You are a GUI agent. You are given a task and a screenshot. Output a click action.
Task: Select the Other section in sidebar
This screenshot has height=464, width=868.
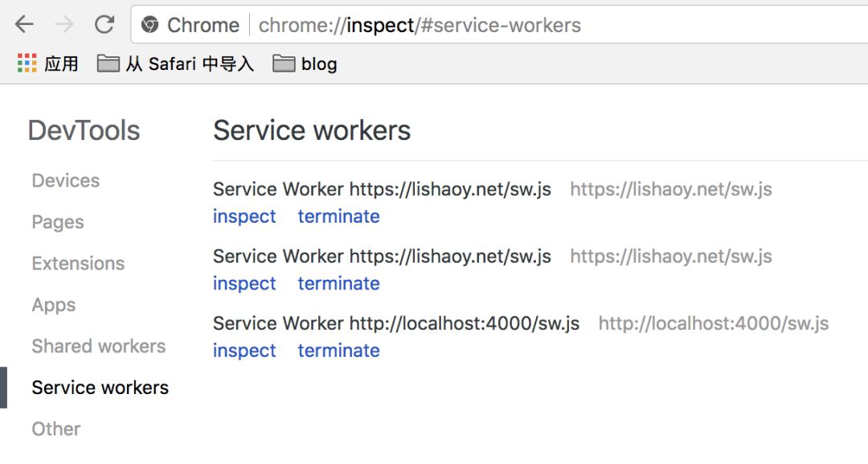[56, 429]
